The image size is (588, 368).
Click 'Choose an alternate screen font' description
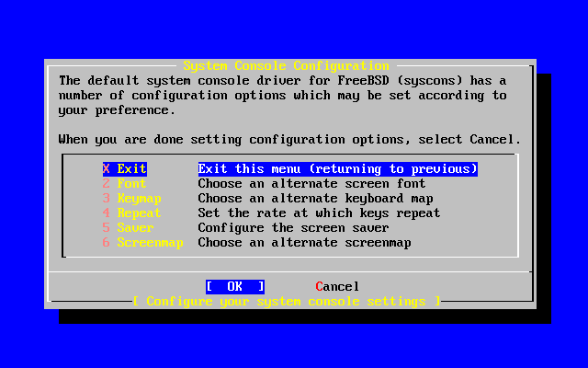point(311,184)
